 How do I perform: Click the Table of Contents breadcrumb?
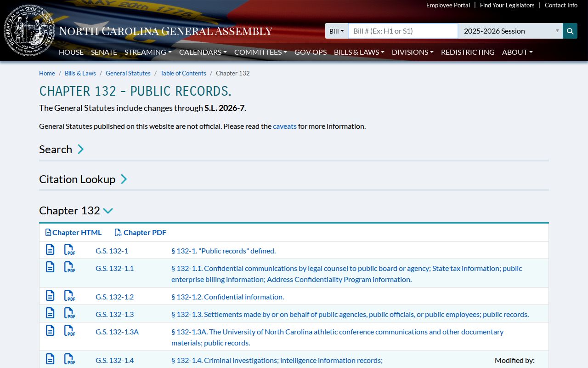183,73
